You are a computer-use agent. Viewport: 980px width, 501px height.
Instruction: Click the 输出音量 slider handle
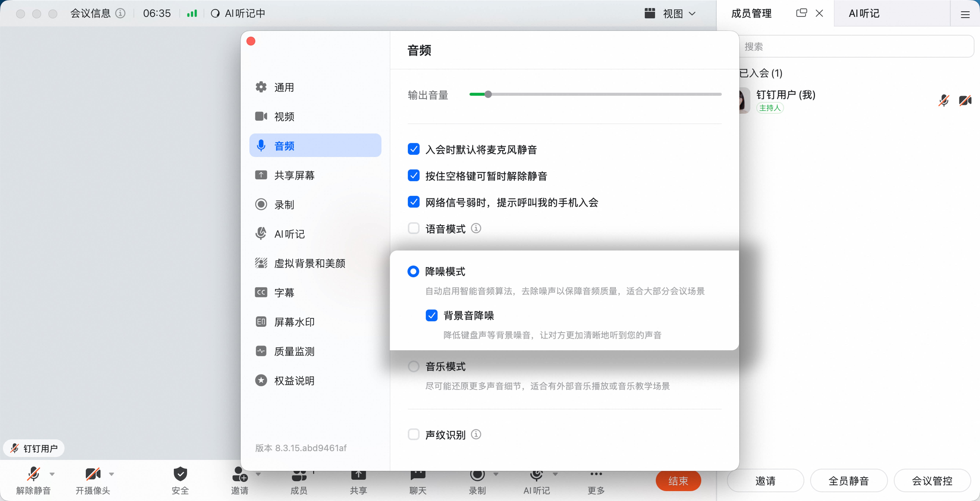(x=488, y=94)
